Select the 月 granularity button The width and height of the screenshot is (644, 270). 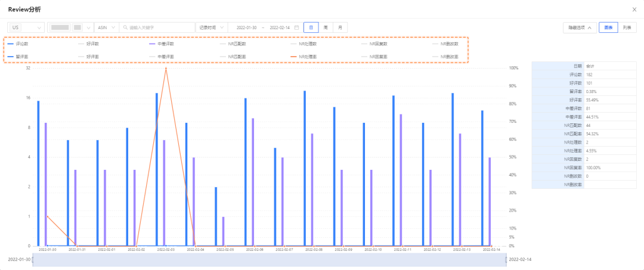point(340,27)
